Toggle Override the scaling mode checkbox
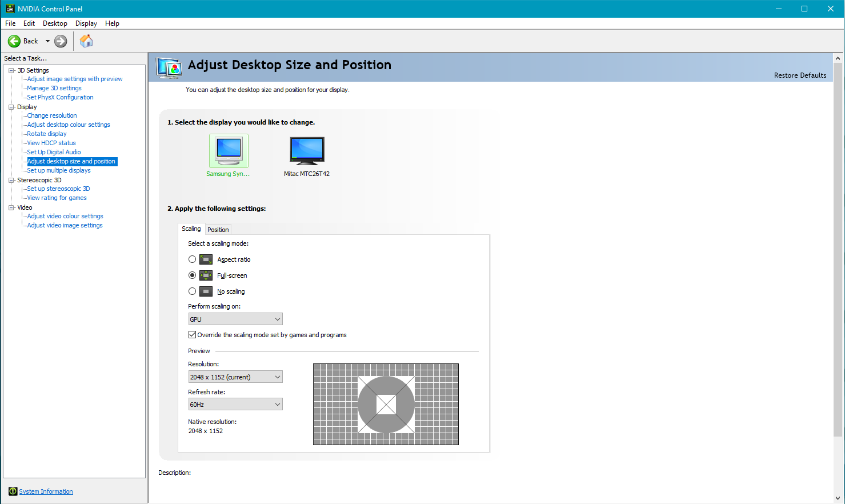 tap(193, 335)
